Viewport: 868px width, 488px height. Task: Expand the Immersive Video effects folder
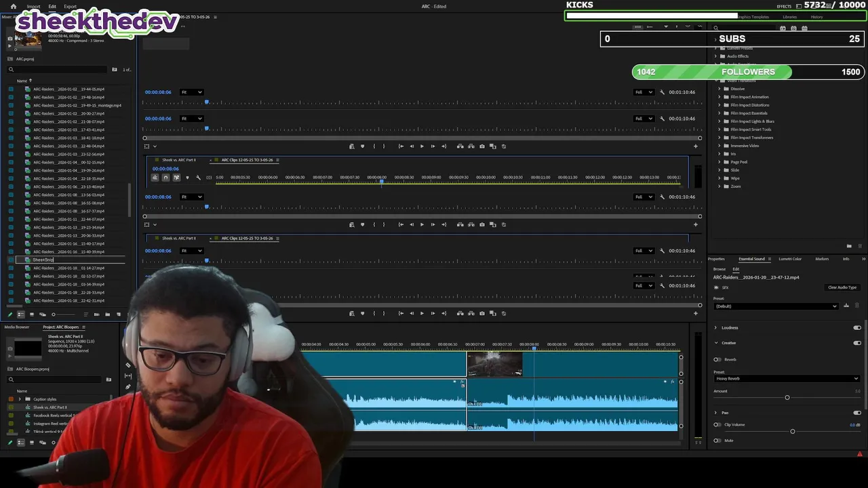[x=719, y=146]
